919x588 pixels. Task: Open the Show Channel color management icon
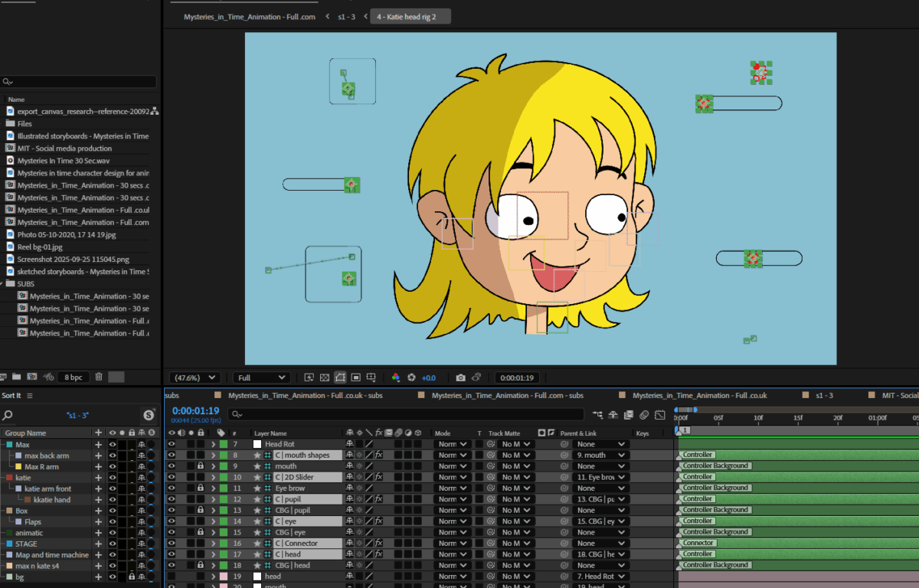tap(396, 377)
